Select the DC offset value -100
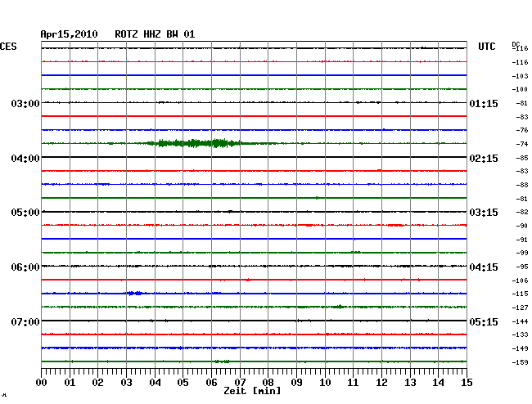Screen dimensions: 532x404 (x=520, y=89)
